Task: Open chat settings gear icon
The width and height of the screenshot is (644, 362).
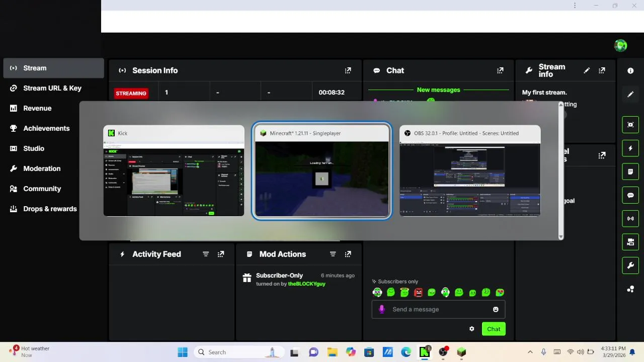Action: point(471,329)
